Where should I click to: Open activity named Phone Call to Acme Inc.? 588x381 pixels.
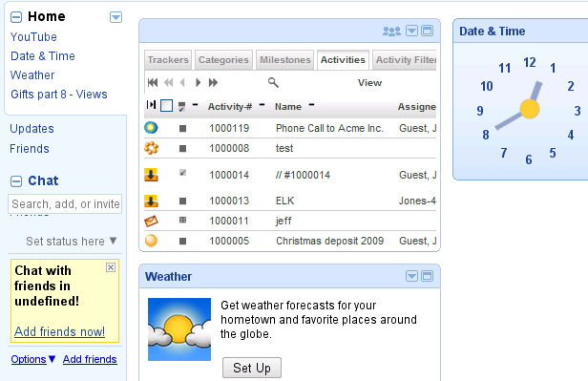(x=329, y=128)
